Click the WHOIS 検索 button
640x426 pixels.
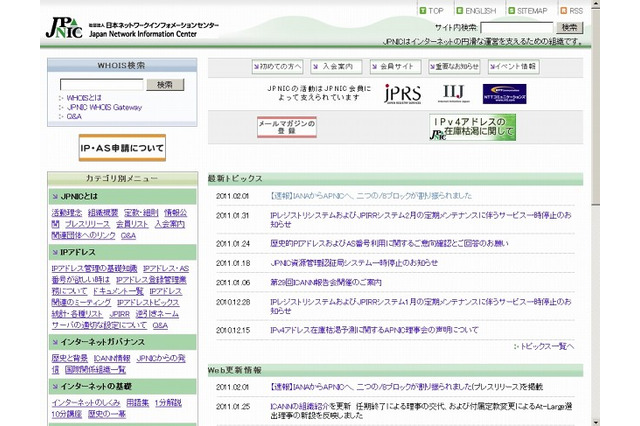coord(165,84)
